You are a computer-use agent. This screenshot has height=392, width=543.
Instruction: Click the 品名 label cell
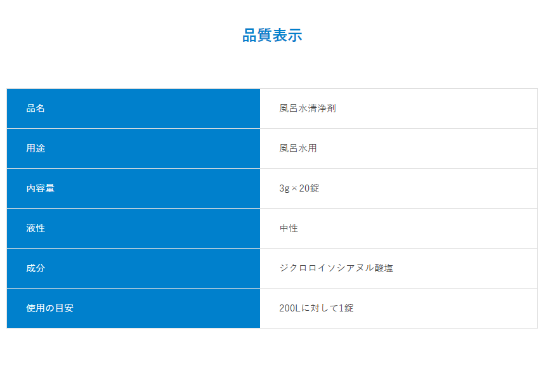point(36,108)
